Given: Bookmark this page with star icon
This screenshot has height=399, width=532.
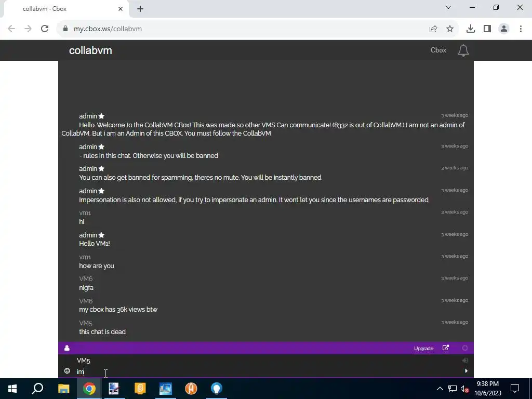Looking at the screenshot, I should point(449,29).
